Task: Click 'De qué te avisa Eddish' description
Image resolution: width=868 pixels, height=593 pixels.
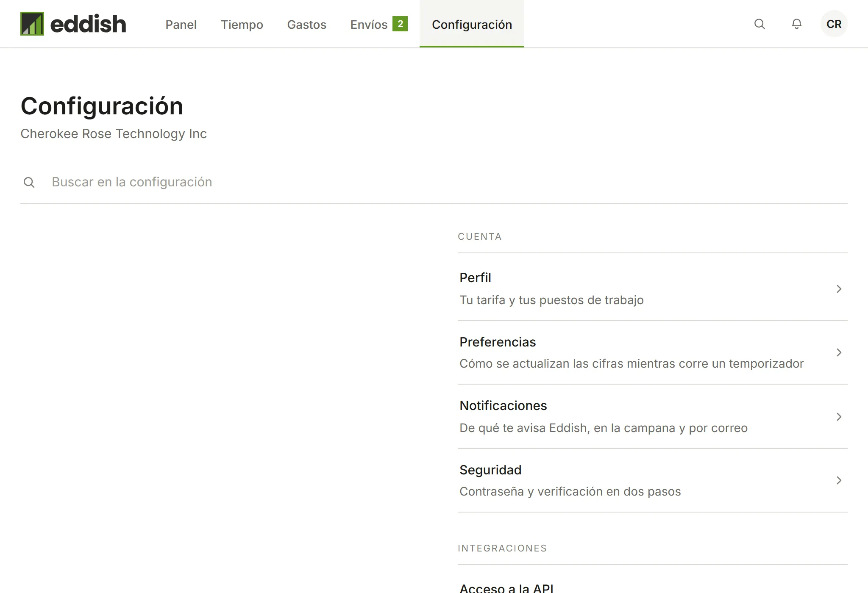Action: tap(604, 428)
